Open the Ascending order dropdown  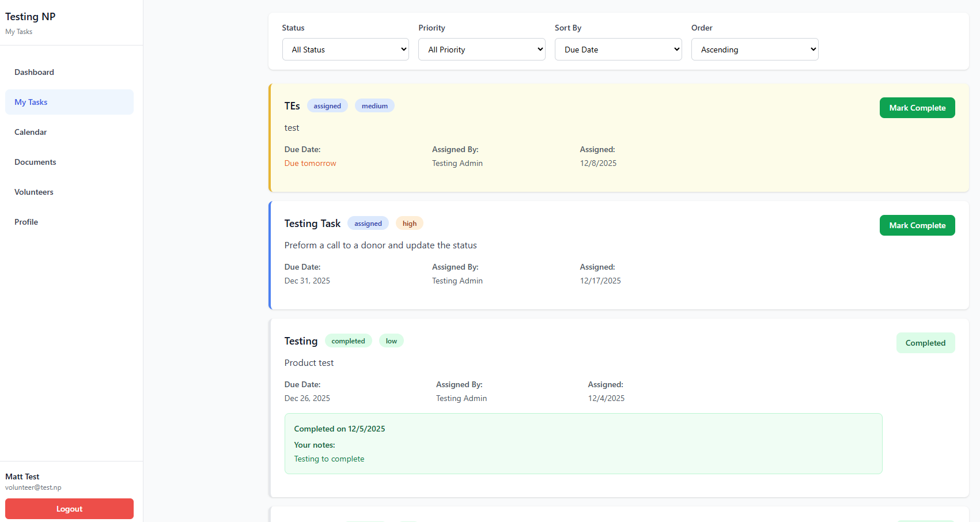click(755, 49)
